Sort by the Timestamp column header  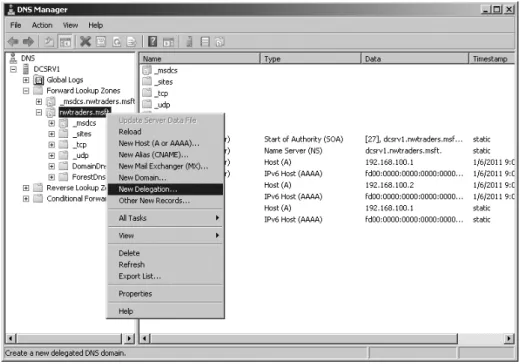tap(492, 59)
